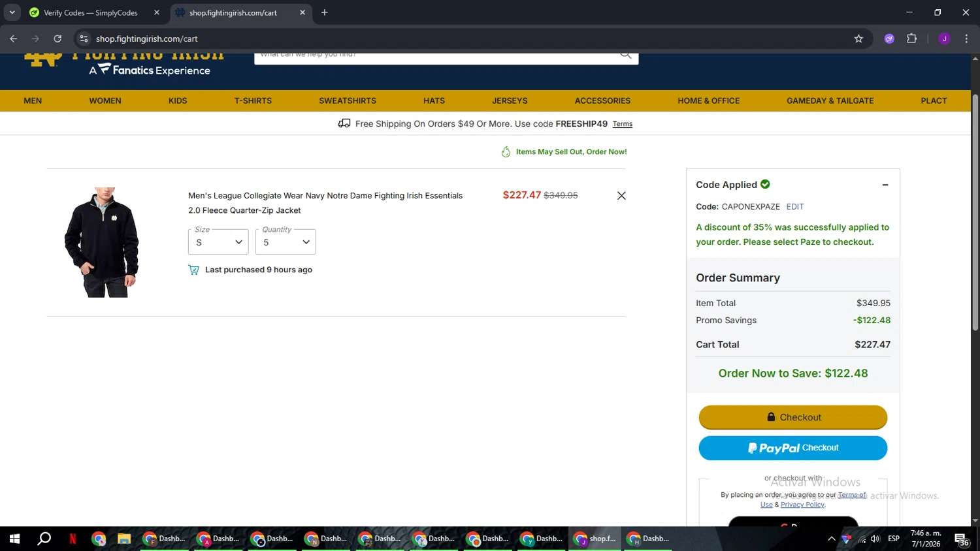Open the Extensions puzzle icon
Viewport: 980px width, 551px height.
point(912,39)
